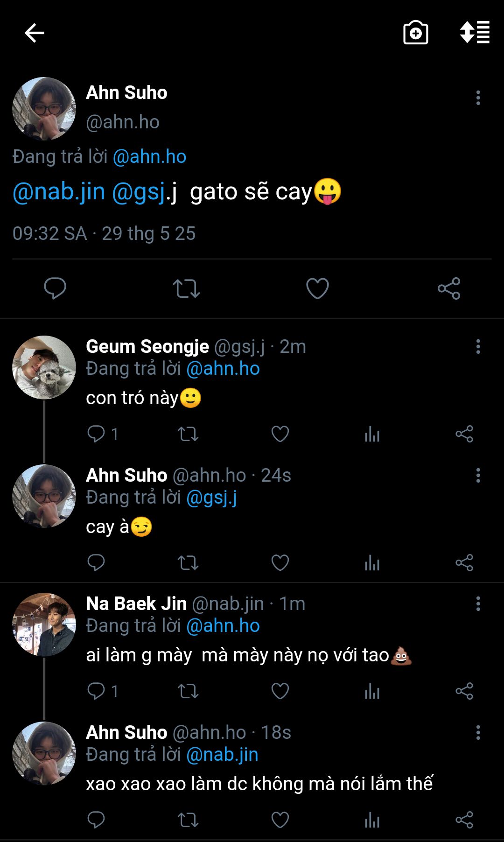Open more options on the main tweet
The height and width of the screenshot is (842, 504).
pos(478,98)
